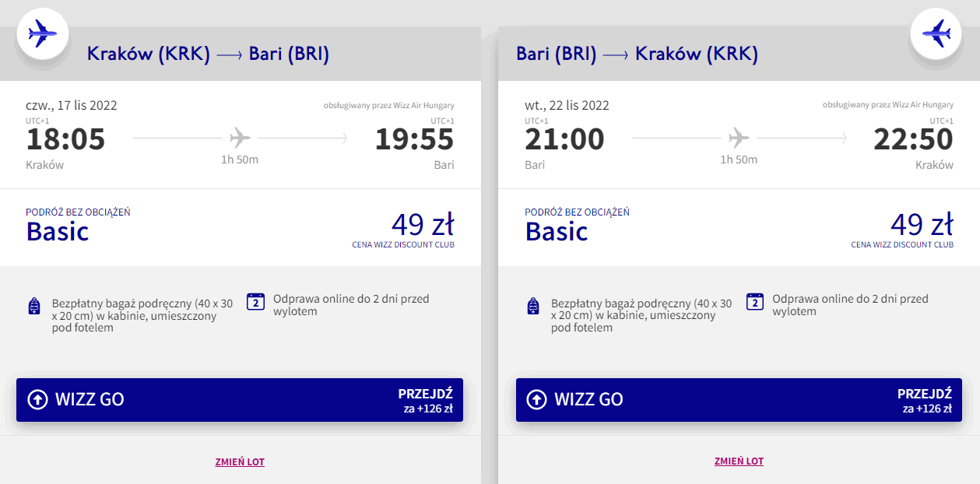Click the 49 zł price for Kraków–Bari

pos(422,224)
